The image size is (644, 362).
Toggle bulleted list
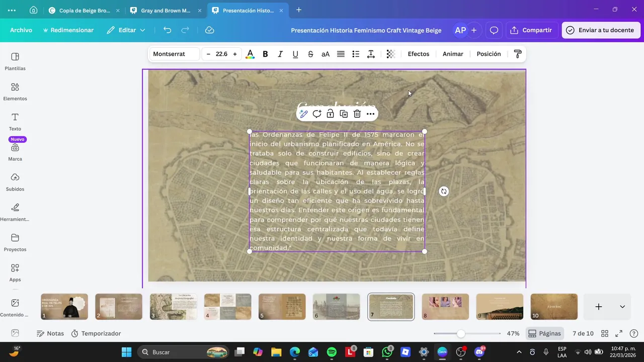(356, 54)
